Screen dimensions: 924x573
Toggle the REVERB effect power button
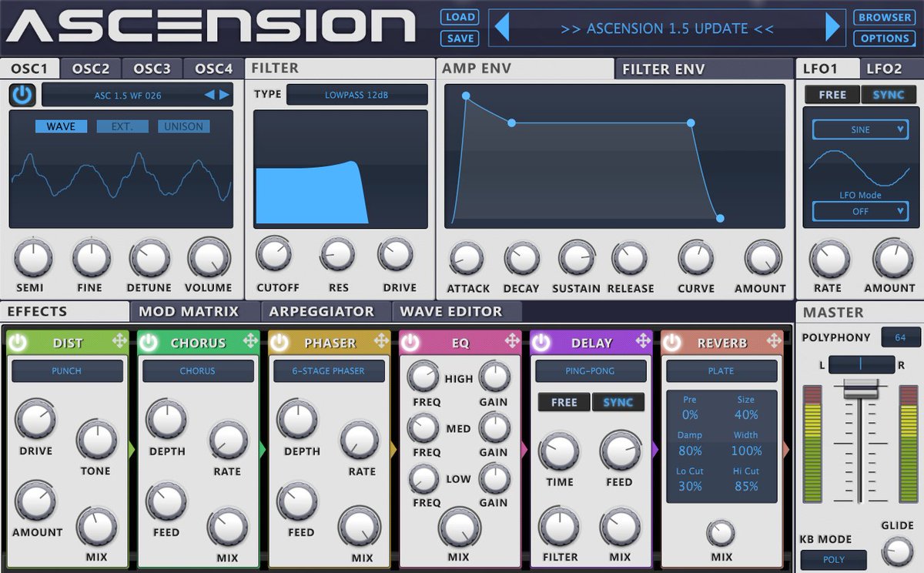(x=672, y=342)
